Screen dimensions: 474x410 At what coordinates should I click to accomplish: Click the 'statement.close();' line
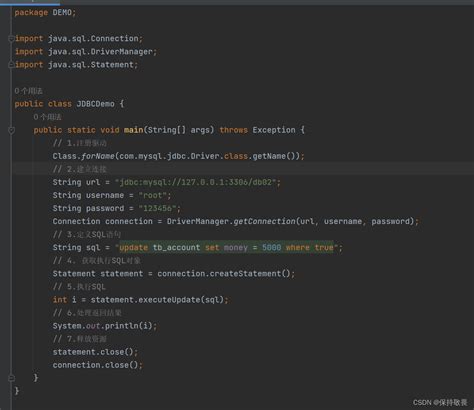95,352
